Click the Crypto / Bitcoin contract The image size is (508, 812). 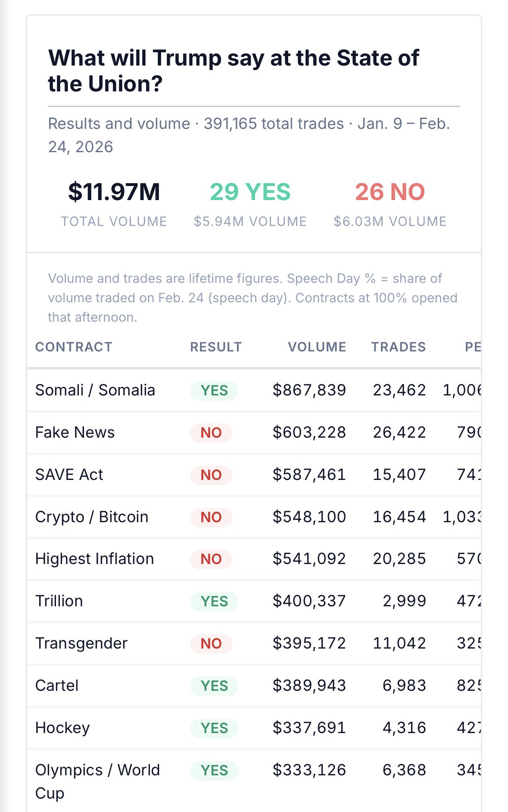92,517
